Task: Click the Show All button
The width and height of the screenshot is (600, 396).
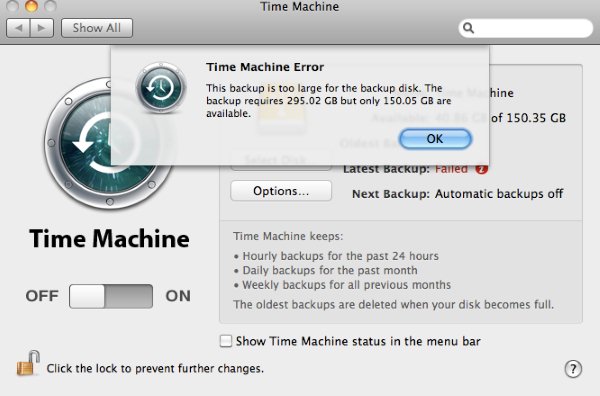Action: pyautogui.click(x=97, y=28)
